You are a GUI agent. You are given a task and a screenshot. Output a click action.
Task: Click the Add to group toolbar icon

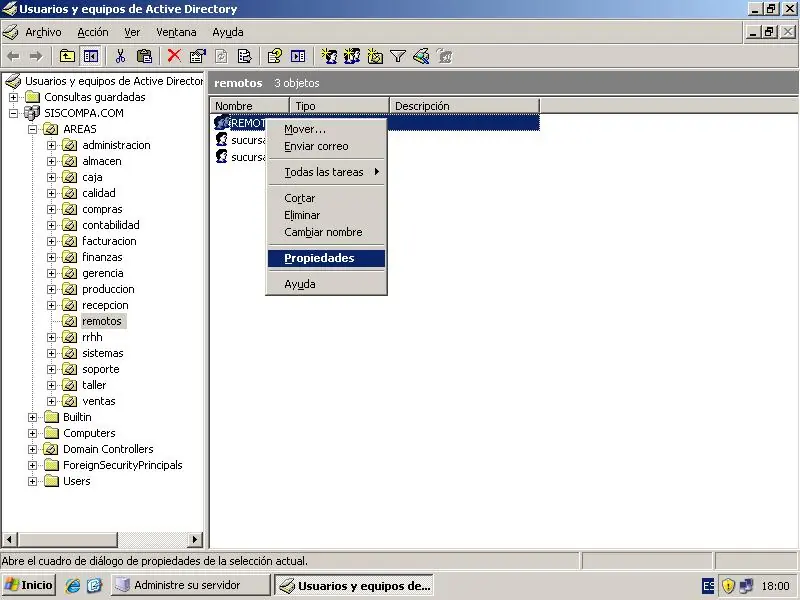tap(445, 56)
